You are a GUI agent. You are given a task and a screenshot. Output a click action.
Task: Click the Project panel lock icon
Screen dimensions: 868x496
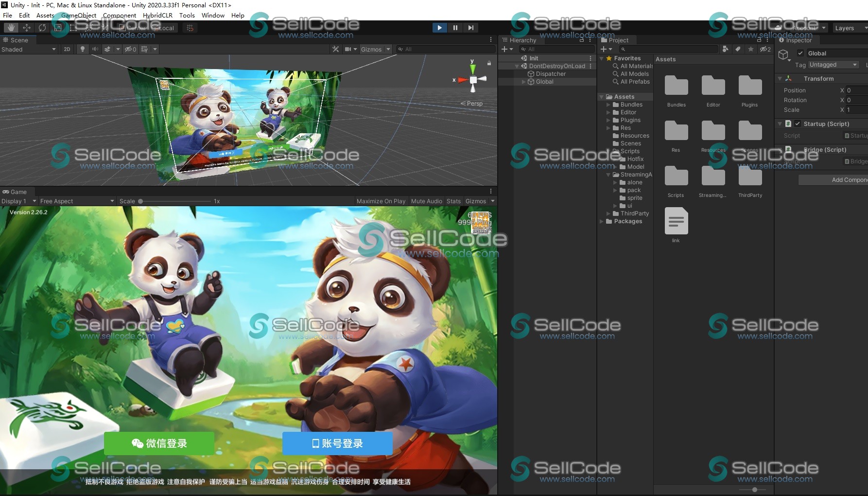[759, 40]
